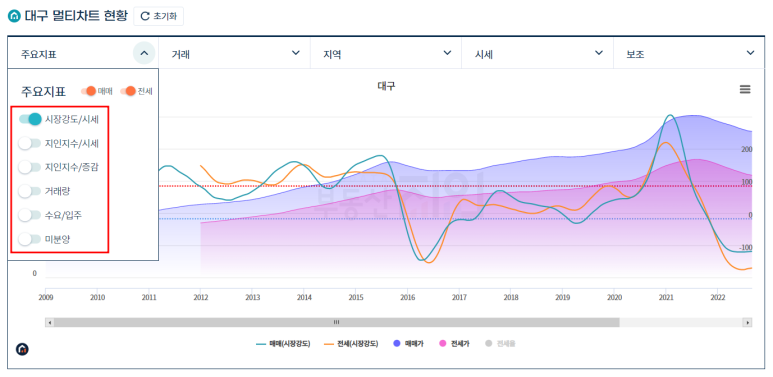Viewport: 773px width, 377px height.
Task: Click the scrollbar right arrow
Action: [x=748, y=322]
